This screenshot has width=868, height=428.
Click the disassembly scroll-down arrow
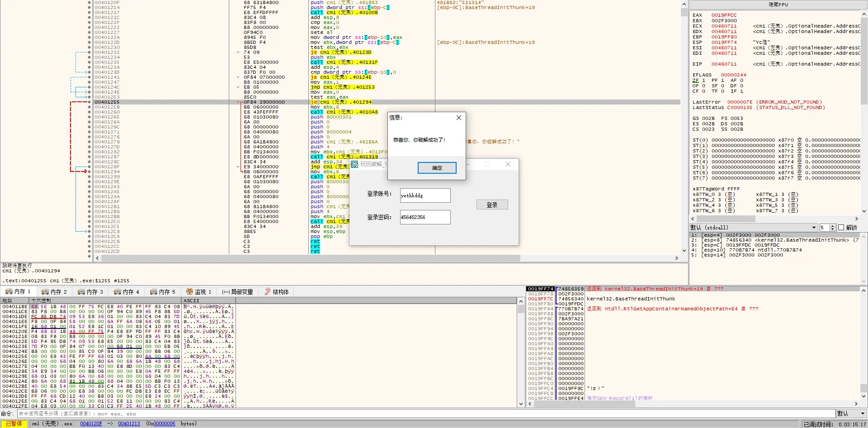[684, 250]
